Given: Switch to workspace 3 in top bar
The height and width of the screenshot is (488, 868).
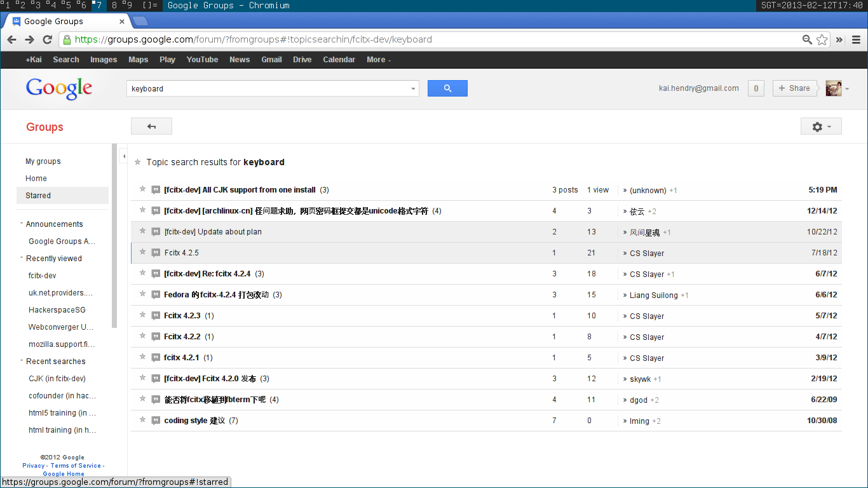Looking at the screenshot, I should tap(37, 5).
